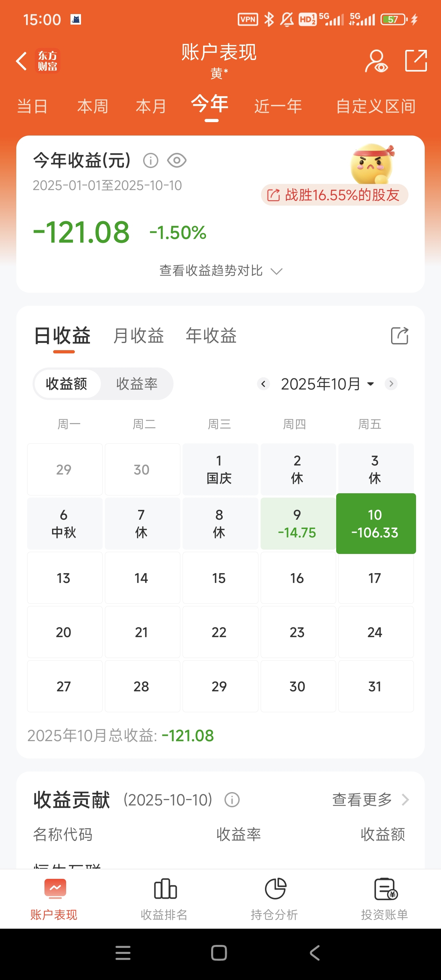Go to previous month with left chevron
441x980 pixels.
coord(263,384)
